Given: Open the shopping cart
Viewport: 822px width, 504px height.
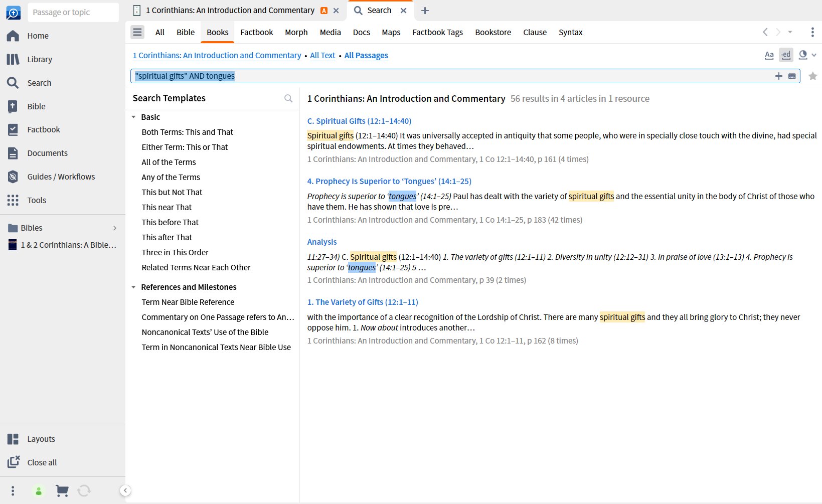Looking at the screenshot, I should (62, 491).
